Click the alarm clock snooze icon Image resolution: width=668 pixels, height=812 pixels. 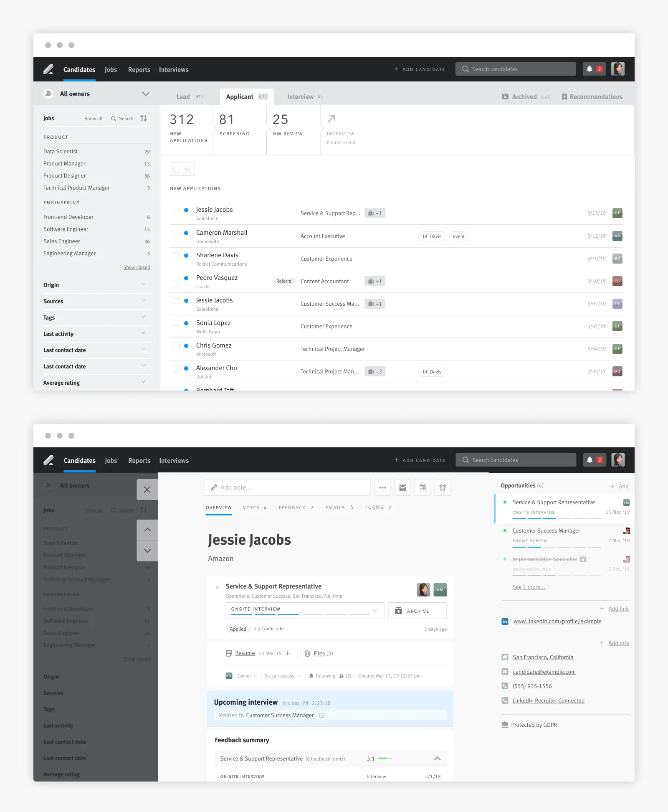click(x=443, y=487)
